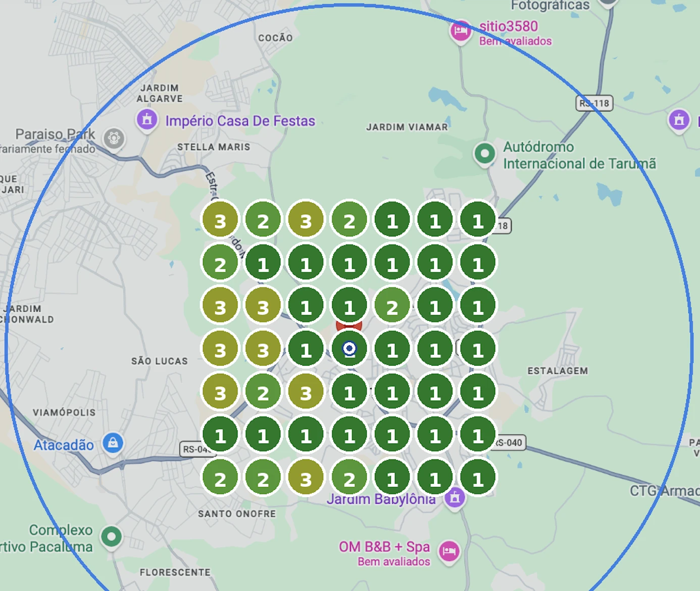Click the SÃO LUCAS neighborhood label
This screenshot has height=591, width=700.
(160, 361)
